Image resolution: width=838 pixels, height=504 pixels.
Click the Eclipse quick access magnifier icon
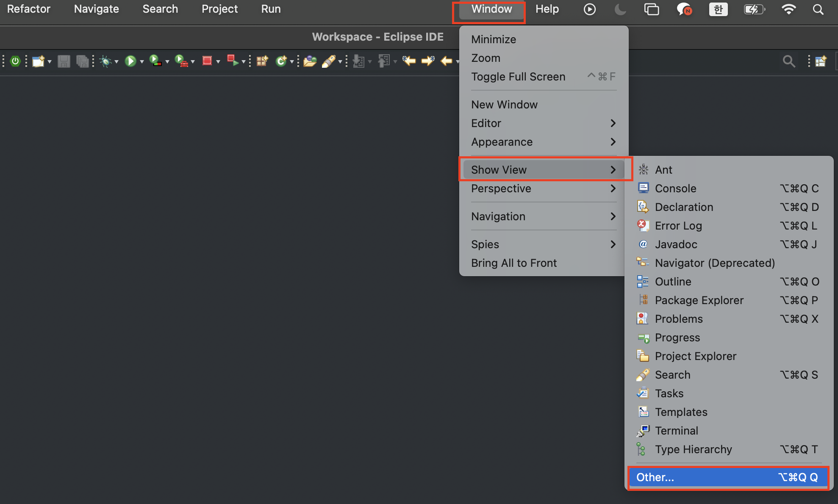coord(788,61)
